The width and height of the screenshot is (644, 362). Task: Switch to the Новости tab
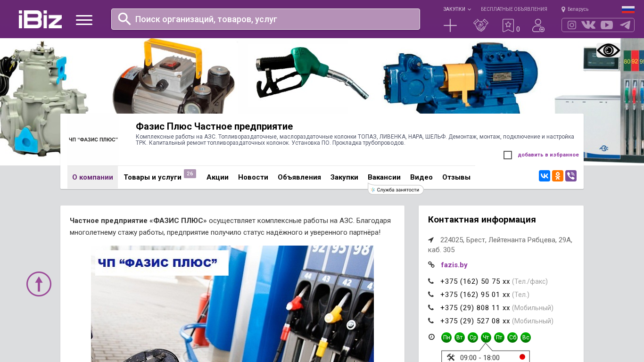(253, 177)
